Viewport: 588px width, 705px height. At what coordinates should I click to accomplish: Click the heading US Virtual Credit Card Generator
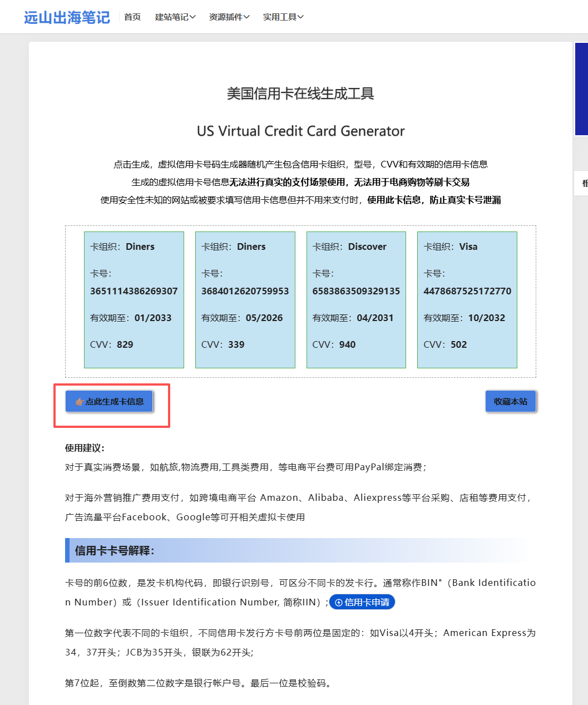[x=300, y=131]
